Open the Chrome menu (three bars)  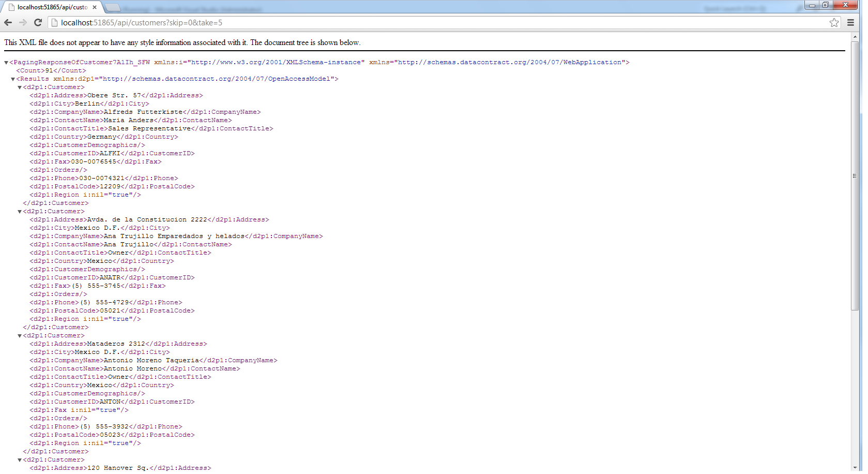[x=850, y=23]
